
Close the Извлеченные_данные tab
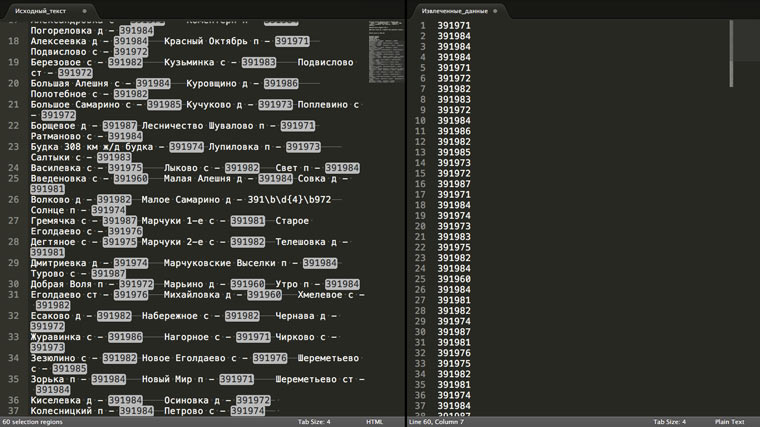[x=497, y=9]
